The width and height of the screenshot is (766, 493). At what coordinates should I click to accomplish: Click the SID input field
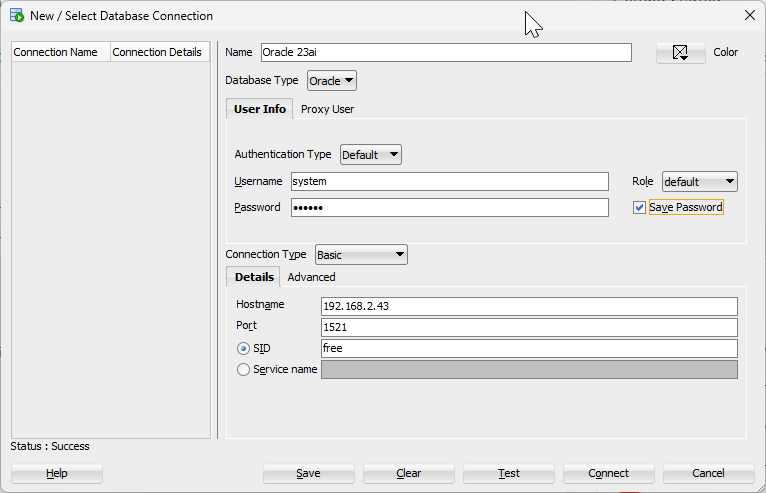[x=529, y=348]
